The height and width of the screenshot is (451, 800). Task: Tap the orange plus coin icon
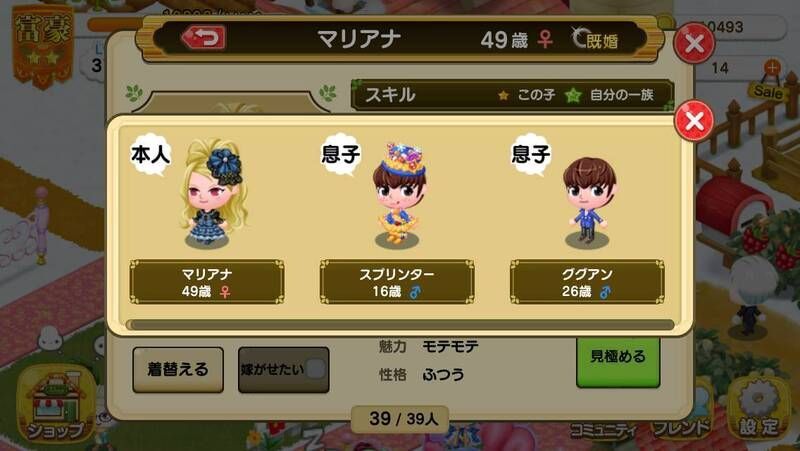click(772, 67)
